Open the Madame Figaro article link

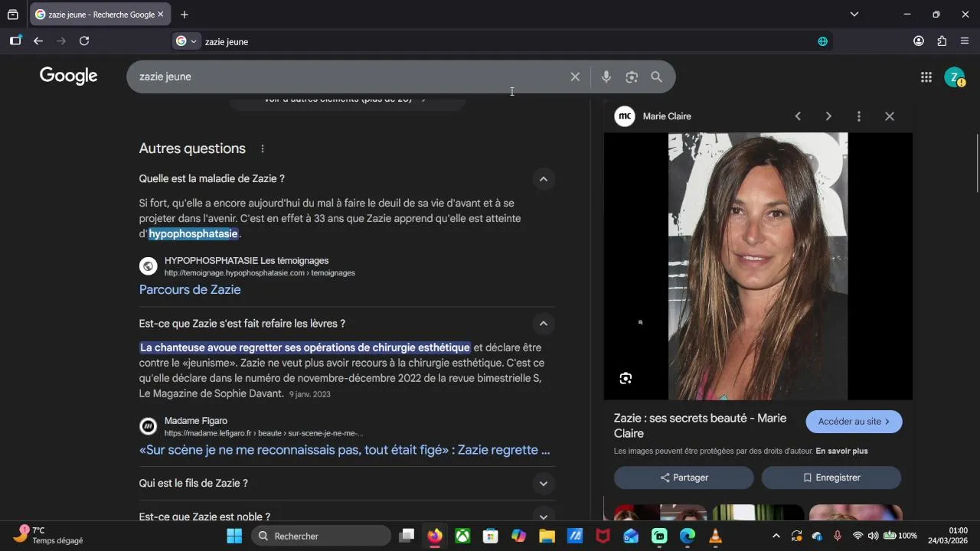coord(345,450)
